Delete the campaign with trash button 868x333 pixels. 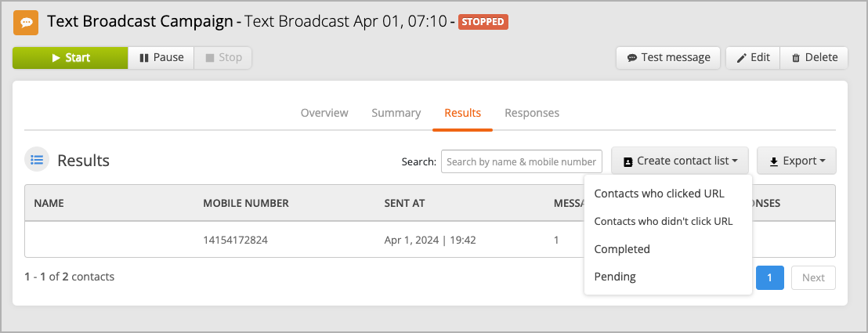(814, 58)
